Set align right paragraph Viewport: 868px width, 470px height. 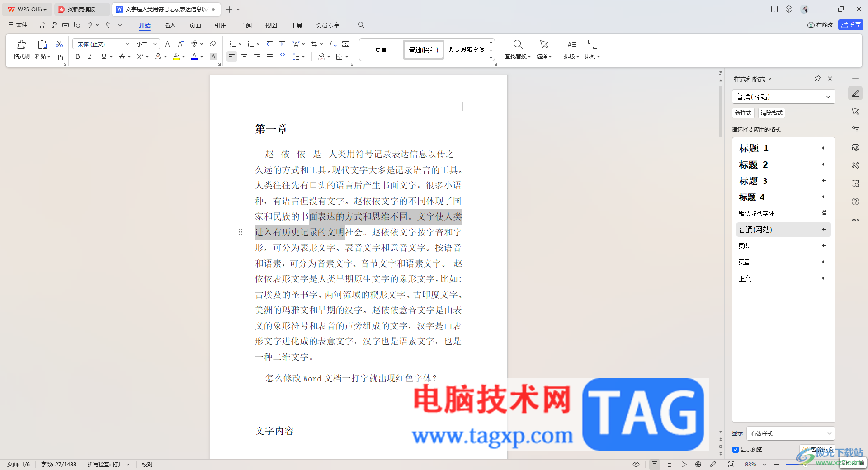tap(257, 56)
